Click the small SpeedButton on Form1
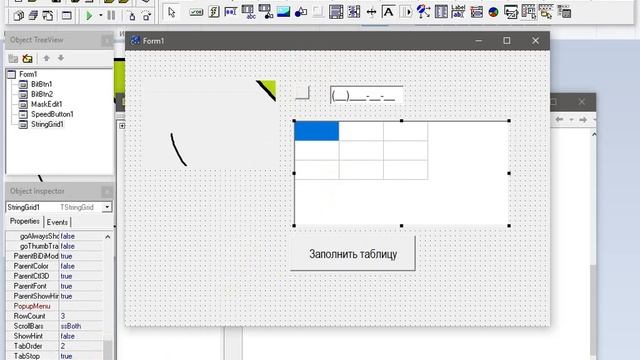The height and width of the screenshot is (360, 640). coord(302,93)
